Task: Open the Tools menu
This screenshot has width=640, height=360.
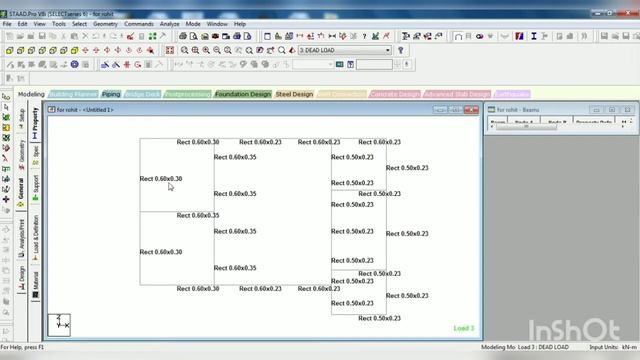Action: click(59, 24)
